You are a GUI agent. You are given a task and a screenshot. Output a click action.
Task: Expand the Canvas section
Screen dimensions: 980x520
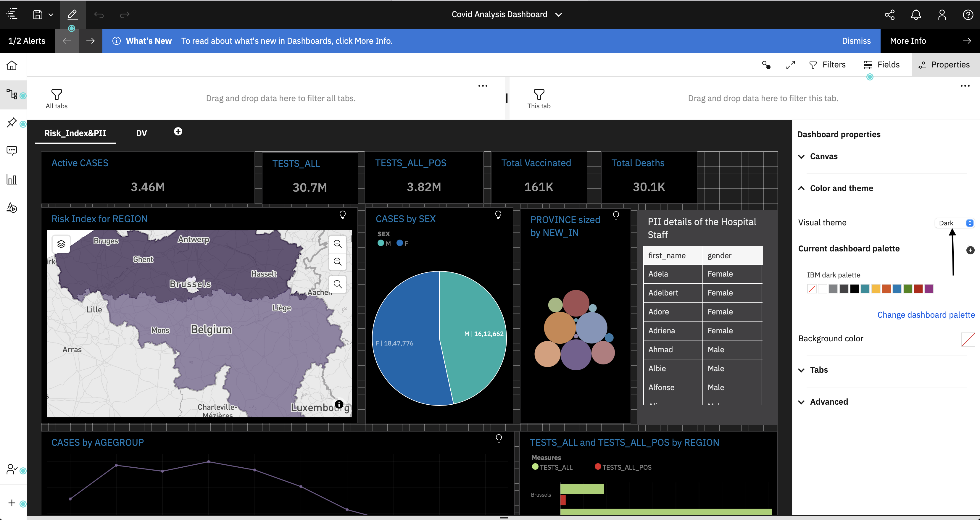pos(823,156)
